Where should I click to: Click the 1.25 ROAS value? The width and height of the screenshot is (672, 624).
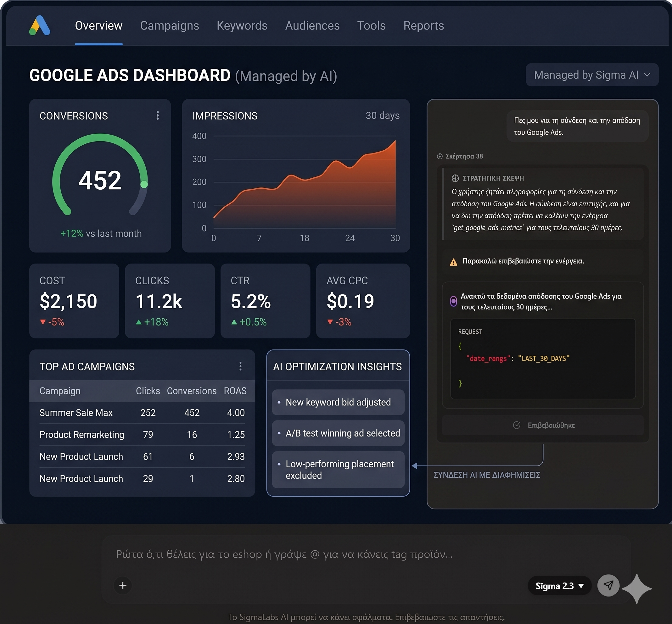tap(236, 435)
